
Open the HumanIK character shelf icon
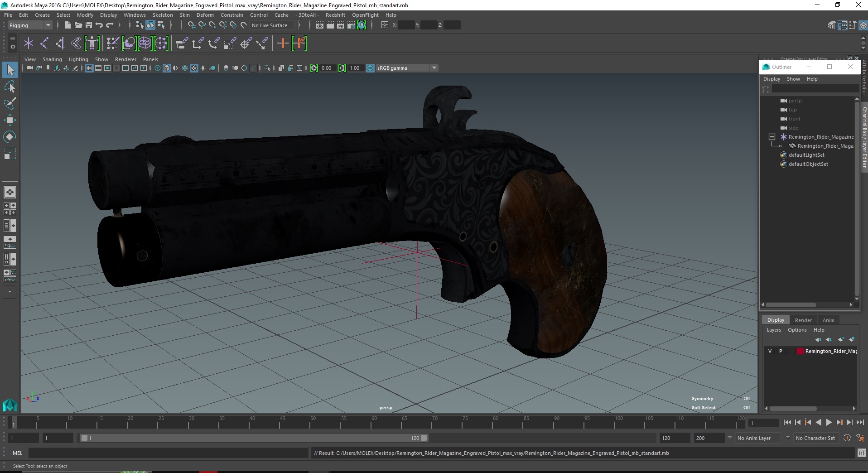92,43
